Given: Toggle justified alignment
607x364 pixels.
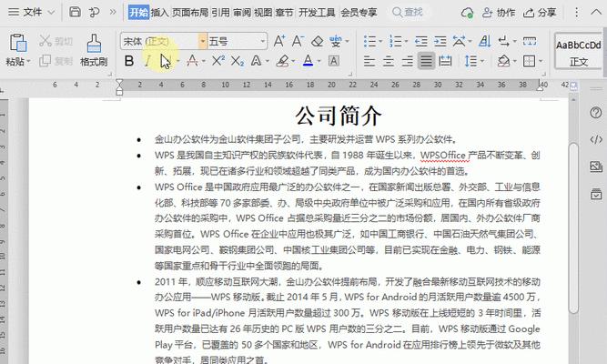Looking at the screenshot, I should coord(426,61).
